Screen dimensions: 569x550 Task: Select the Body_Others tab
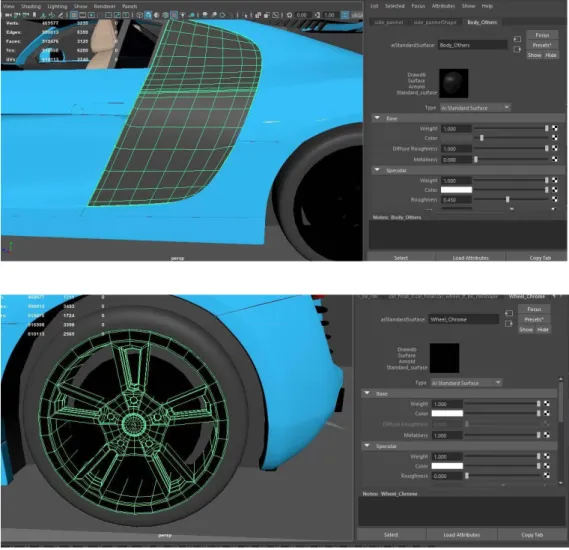pyautogui.click(x=482, y=22)
